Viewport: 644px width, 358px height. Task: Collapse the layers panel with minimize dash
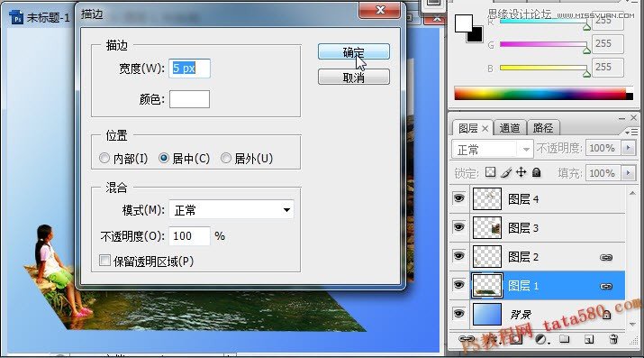tap(621, 118)
